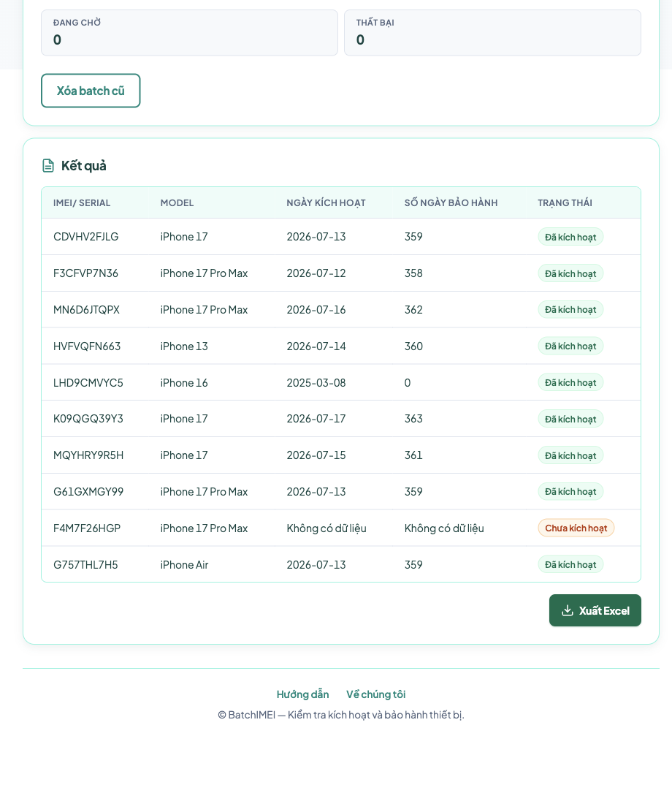Click the iPhone Air model cell
The width and height of the screenshot is (672, 804).
(x=185, y=564)
